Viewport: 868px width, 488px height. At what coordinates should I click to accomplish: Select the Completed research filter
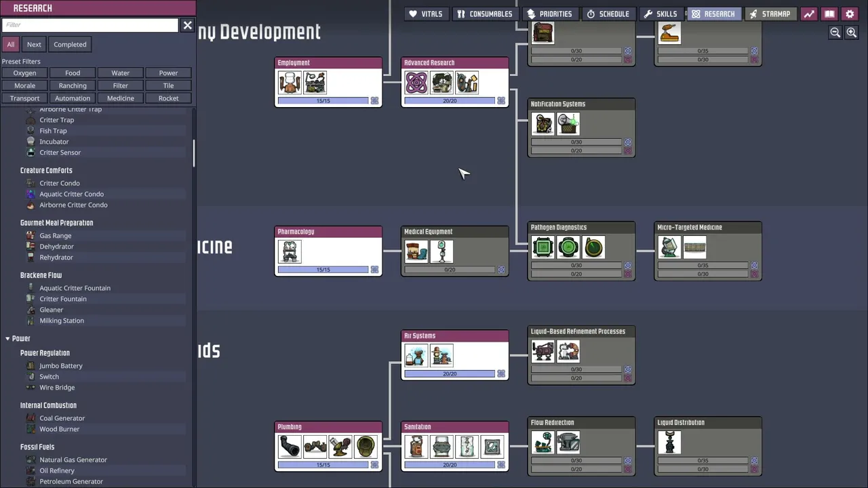[x=70, y=45]
